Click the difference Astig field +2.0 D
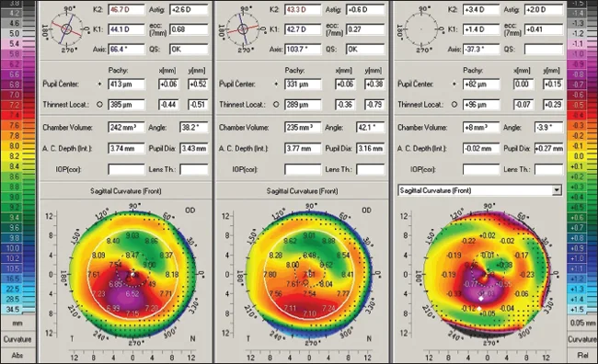 click(x=544, y=9)
